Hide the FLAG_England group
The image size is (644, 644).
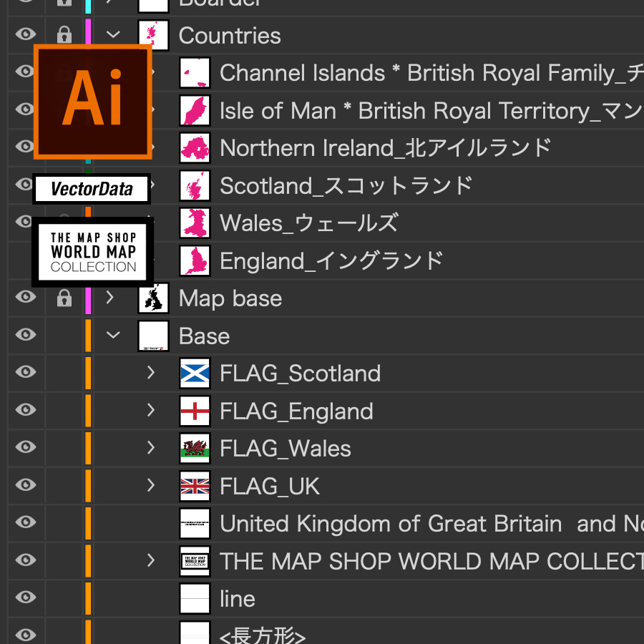[26, 409]
